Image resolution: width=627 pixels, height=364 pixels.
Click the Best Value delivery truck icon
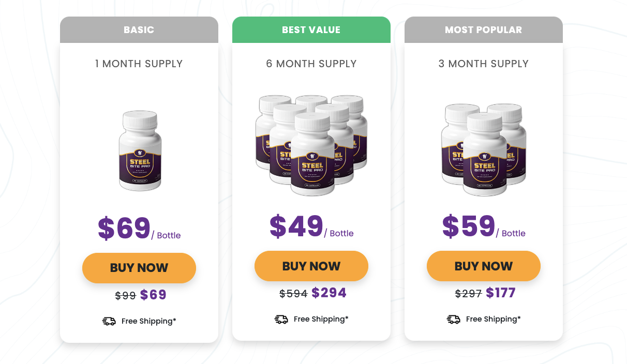click(281, 320)
